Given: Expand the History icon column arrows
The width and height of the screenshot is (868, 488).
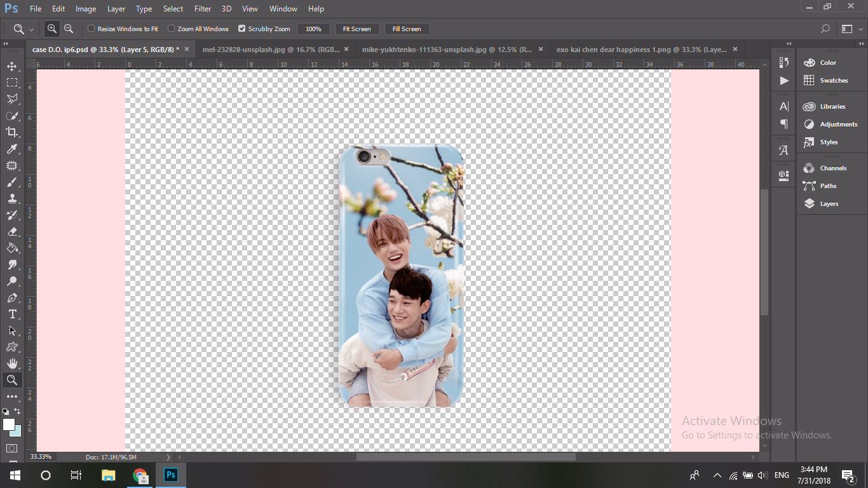Looking at the screenshot, I should pos(789,44).
